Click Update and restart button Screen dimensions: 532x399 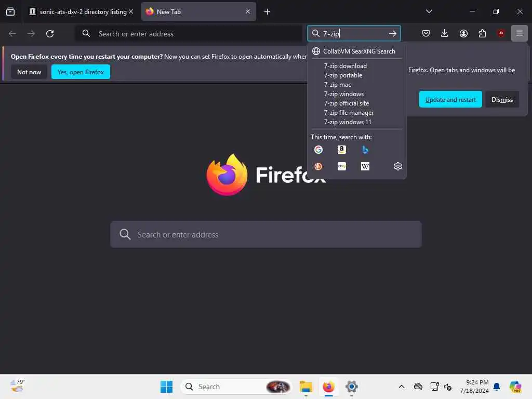[x=450, y=99]
